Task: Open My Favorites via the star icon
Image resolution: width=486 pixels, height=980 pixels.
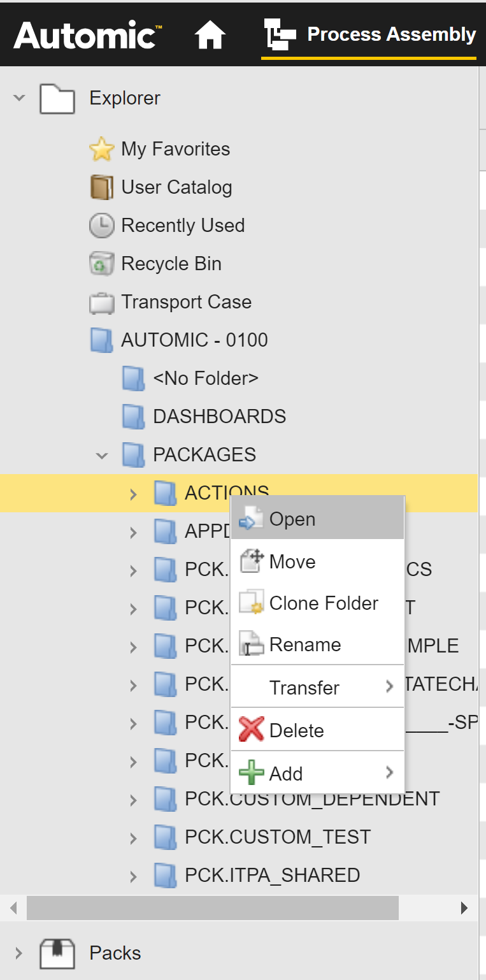Action: point(101,148)
